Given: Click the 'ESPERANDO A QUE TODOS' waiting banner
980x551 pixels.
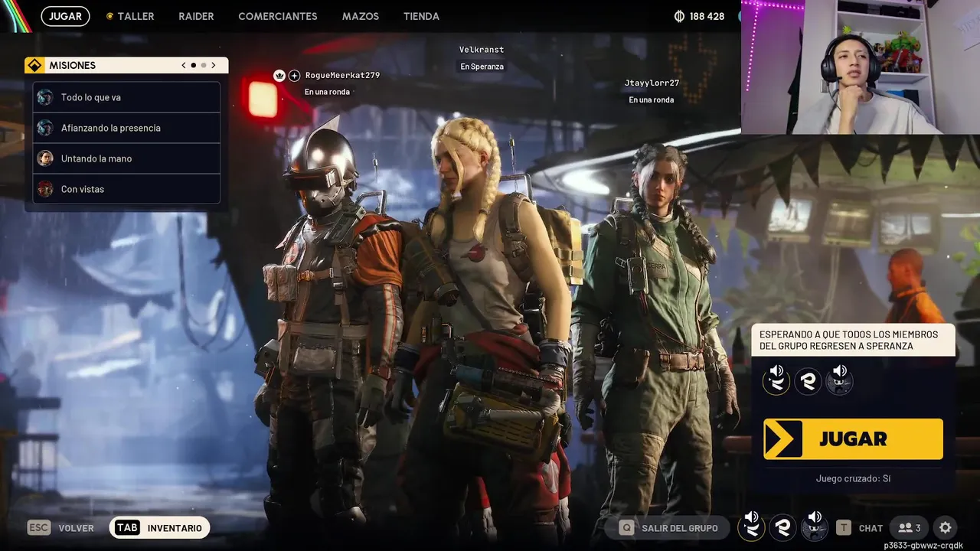Looking at the screenshot, I should pyautogui.click(x=853, y=340).
